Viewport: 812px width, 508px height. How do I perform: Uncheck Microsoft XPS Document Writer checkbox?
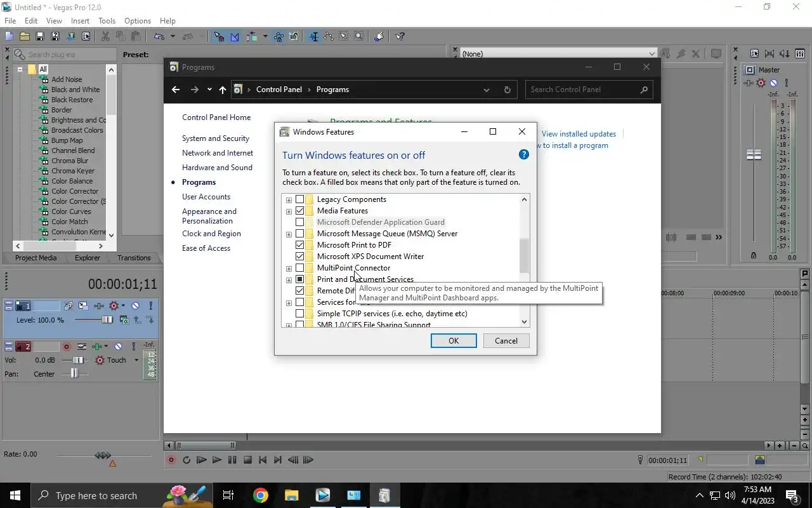coord(299,257)
